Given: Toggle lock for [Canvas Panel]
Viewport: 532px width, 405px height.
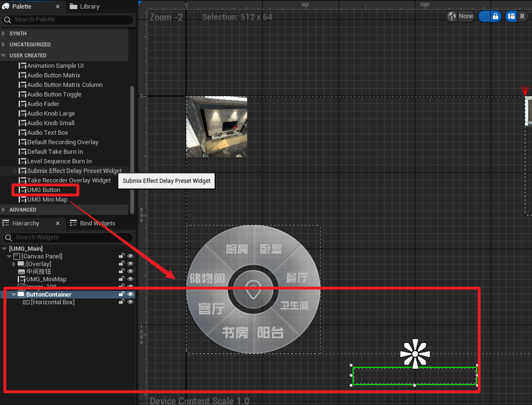Looking at the screenshot, I should click(x=122, y=256).
